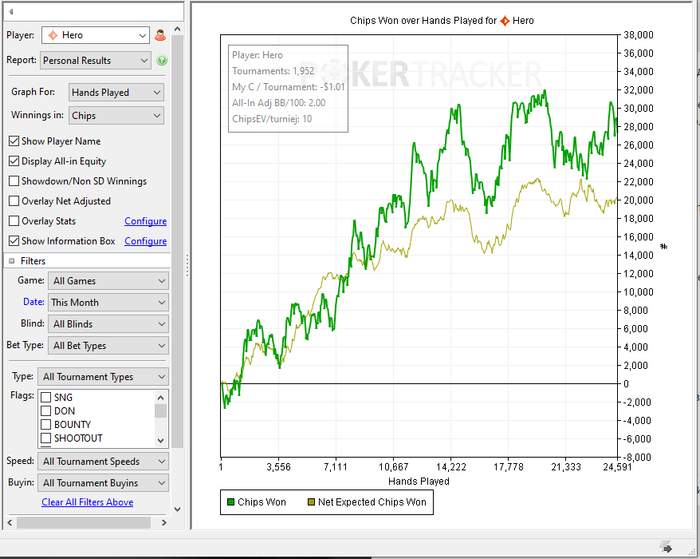This screenshot has height=559, width=700.
Task: Click green Chips Won legend swatch
Action: (229, 502)
